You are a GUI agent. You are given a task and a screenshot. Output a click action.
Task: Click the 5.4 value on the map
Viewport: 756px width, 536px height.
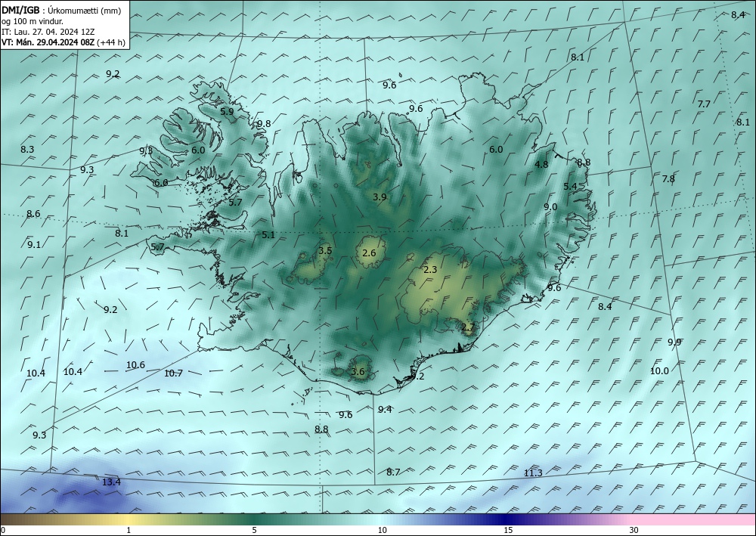click(570, 186)
